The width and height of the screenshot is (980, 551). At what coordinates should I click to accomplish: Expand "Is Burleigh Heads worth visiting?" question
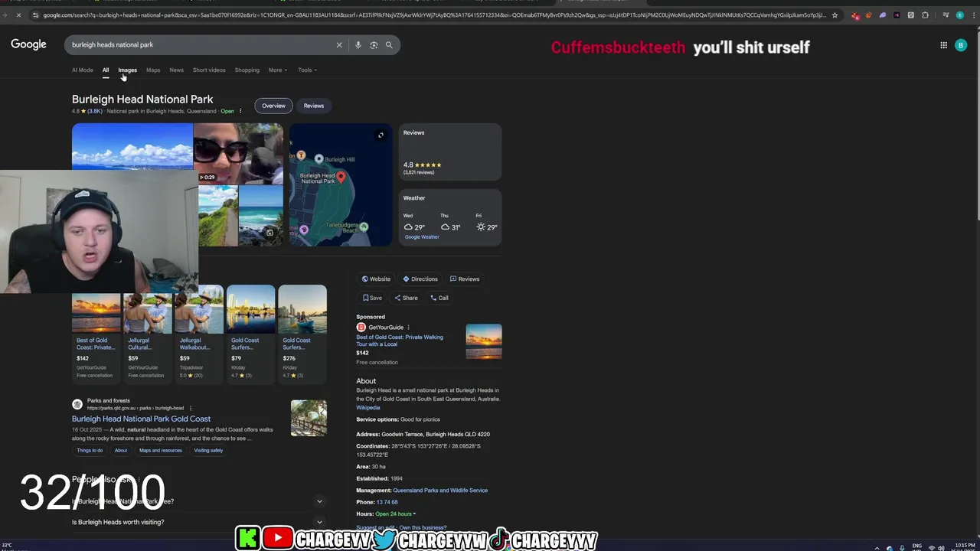(x=198, y=522)
